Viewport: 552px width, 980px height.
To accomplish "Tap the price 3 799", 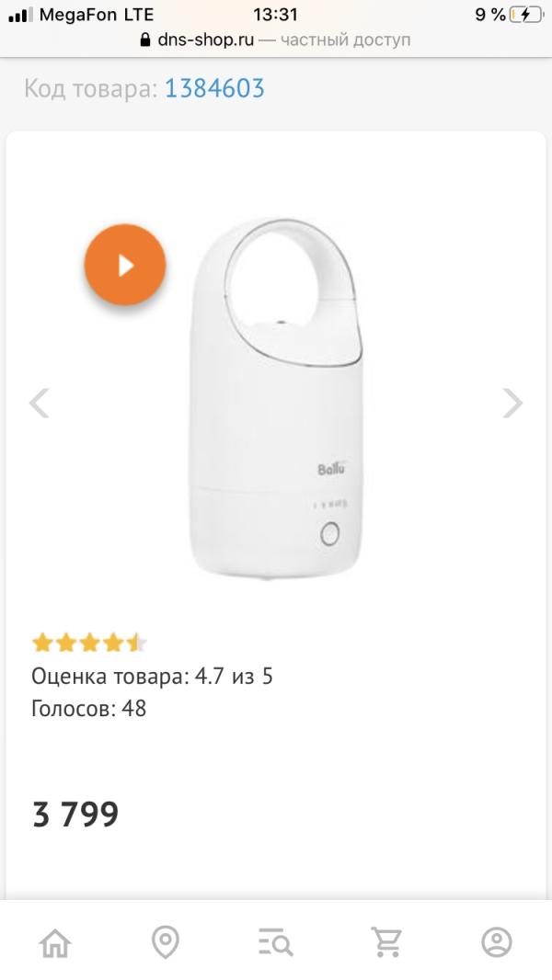I will [x=75, y=815].
